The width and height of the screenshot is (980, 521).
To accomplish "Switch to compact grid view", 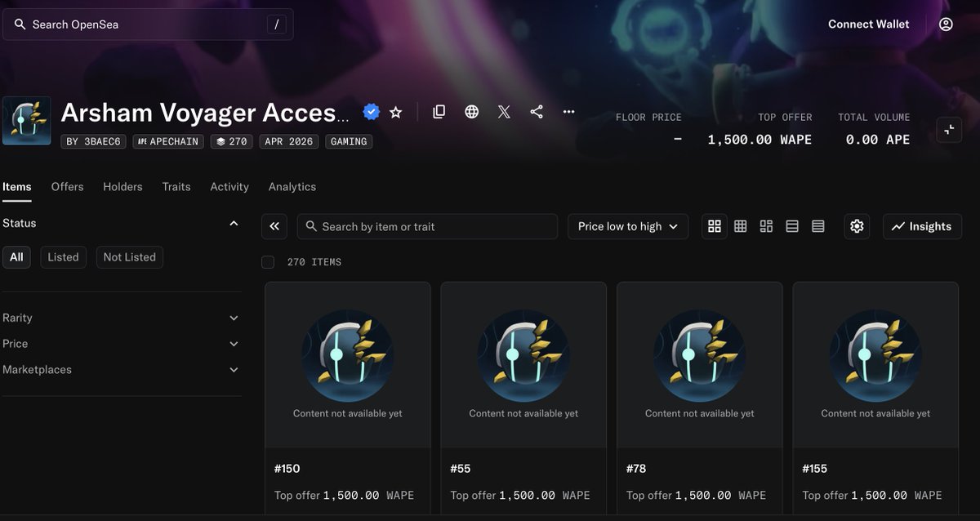I will pyautogui.click(x=741, y=226).
